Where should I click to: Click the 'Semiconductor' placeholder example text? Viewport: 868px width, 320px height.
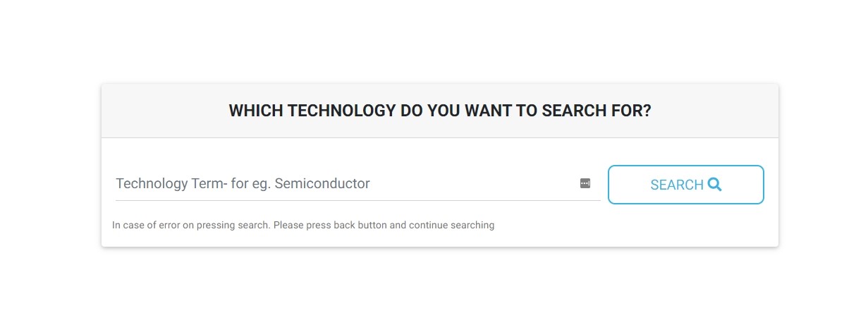[x=322, y=183]
